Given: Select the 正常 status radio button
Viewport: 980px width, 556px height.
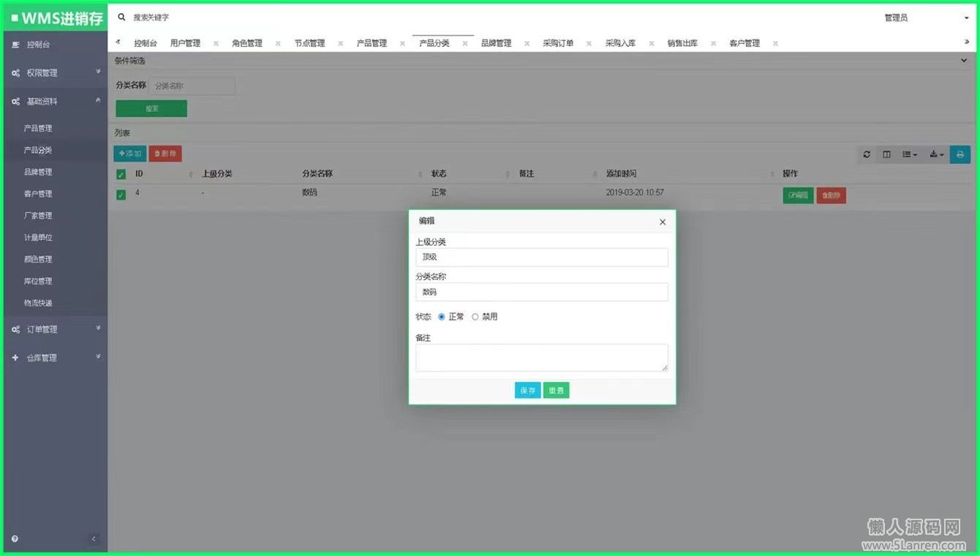Looking at the screenshot, I should click(442, 317).
